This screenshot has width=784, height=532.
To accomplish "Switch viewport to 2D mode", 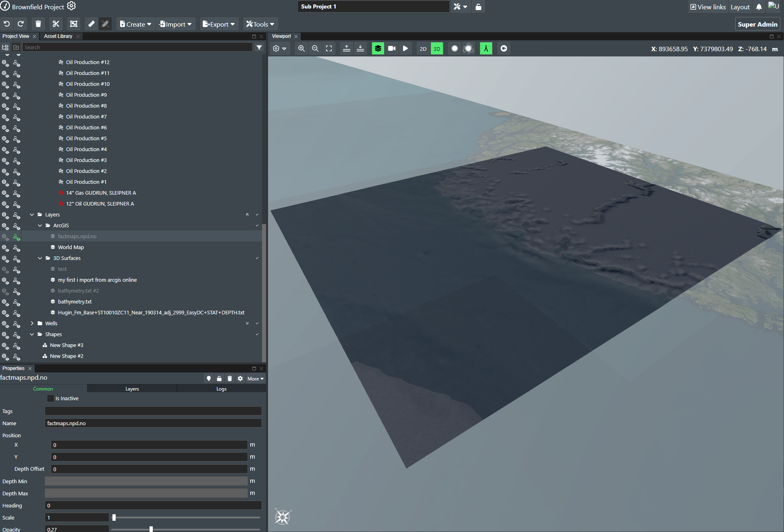I will coord(423,48).
